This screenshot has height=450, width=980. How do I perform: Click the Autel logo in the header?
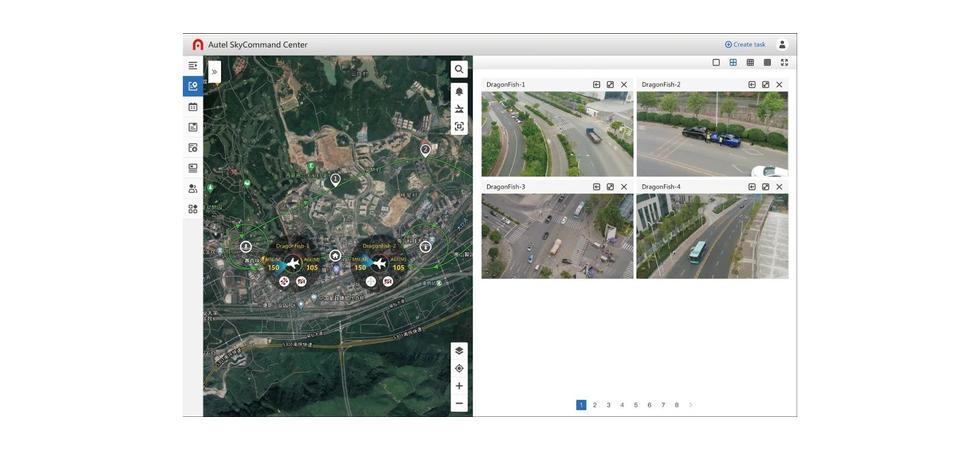pyautogui.click(x=198, y=44)
